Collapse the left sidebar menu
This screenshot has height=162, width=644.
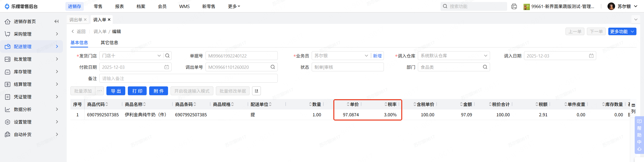point(57,22)
